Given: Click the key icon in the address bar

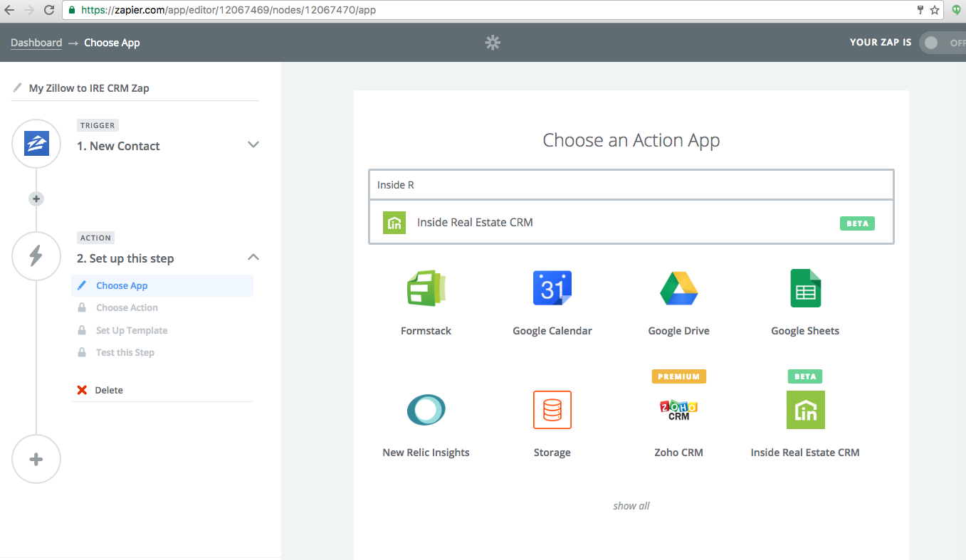Looking at the screenshot, I should [920, 10].
